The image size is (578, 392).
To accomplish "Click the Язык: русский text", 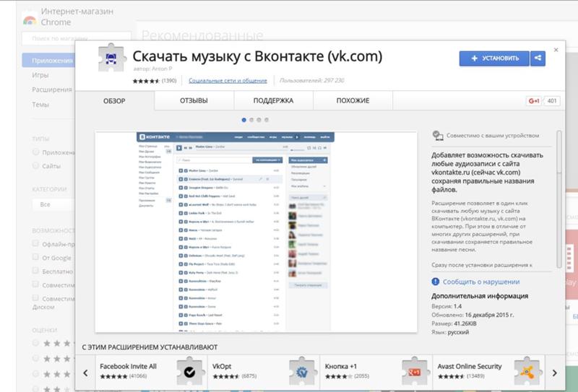I will pos(450,332).
